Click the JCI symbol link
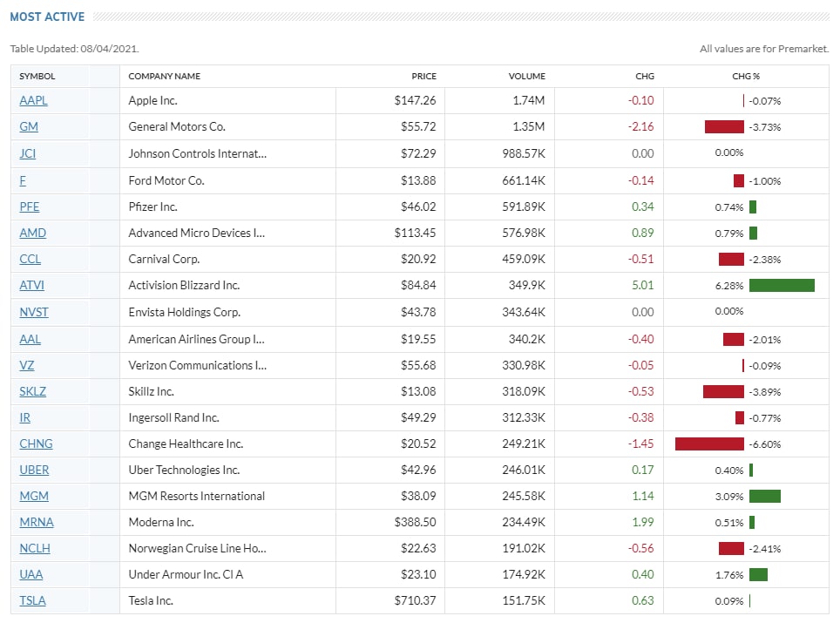 tap(27, 153)
